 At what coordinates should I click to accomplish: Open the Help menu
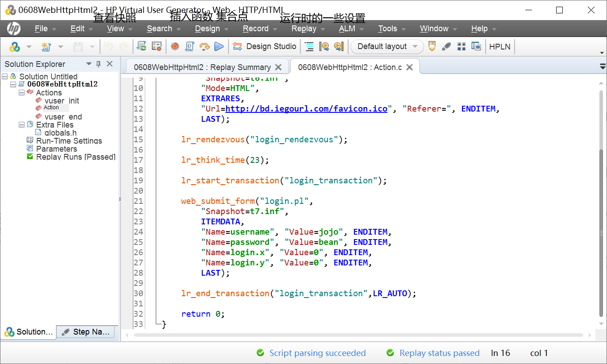coord(484,29)
